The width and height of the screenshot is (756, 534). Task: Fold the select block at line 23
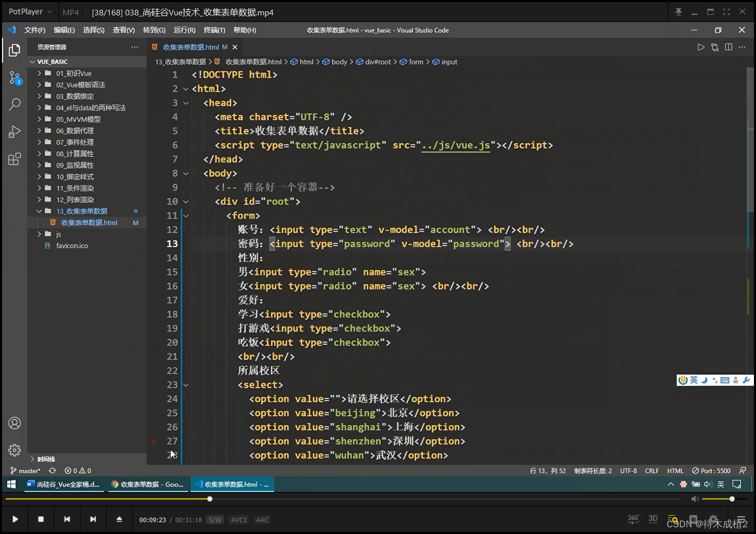[x=186, y=385]
